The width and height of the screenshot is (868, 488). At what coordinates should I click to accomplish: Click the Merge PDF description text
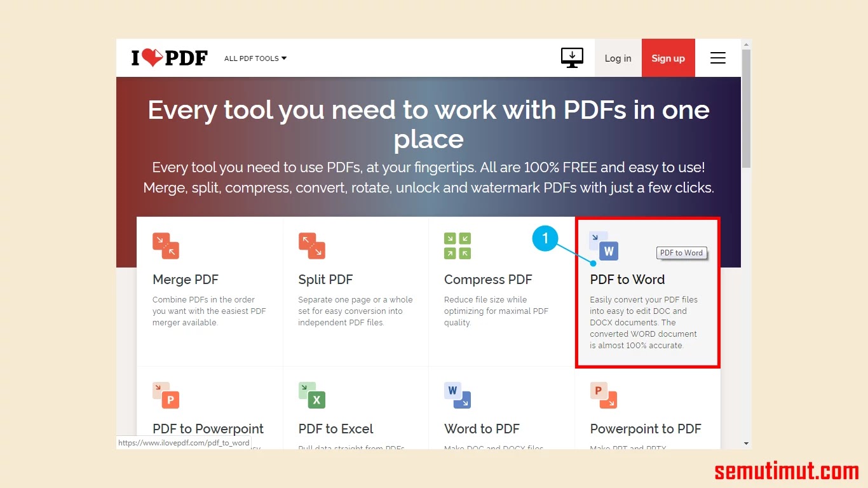209,311
